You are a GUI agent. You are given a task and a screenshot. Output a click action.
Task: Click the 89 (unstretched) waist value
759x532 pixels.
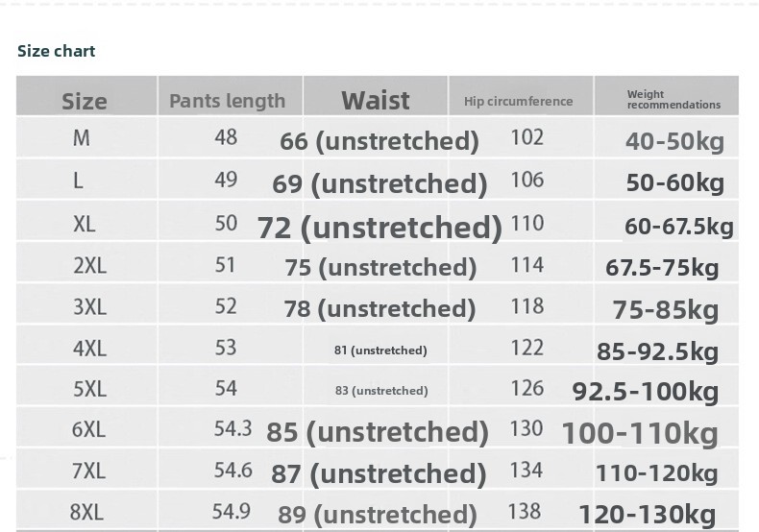377,514
